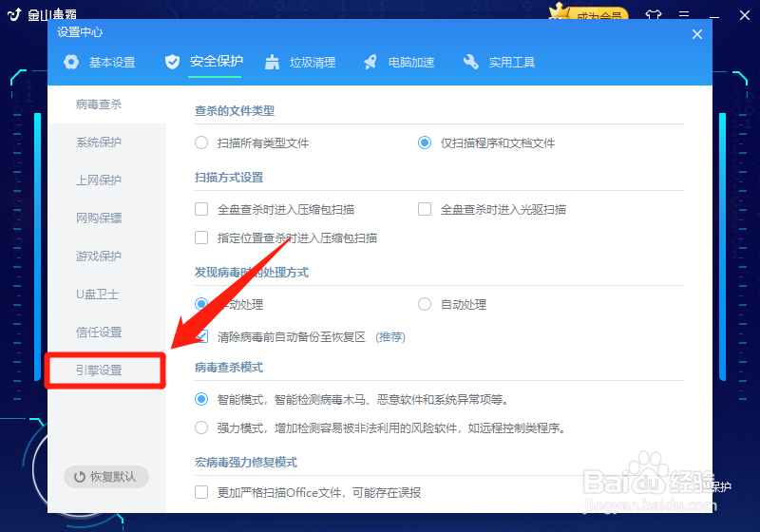Screen dimensions: 760x532
Task: Click the 恢复默认 button
Action: 106,477
